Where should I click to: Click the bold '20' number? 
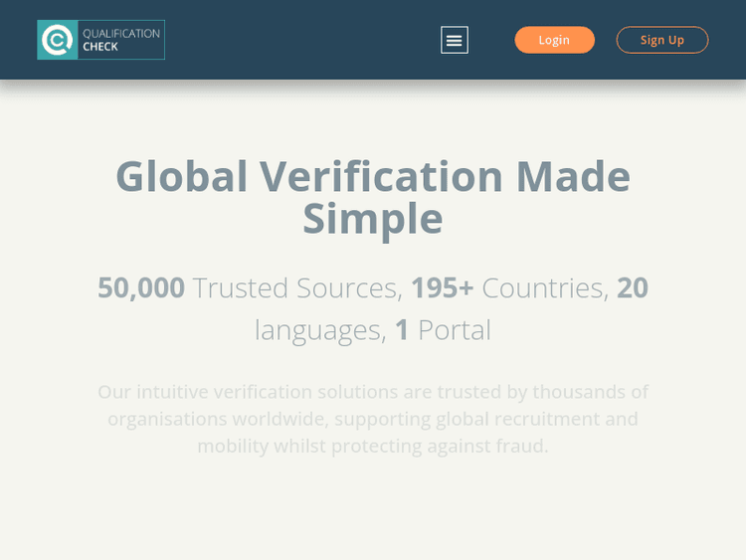pyautogui.click(x=633, y=287)
